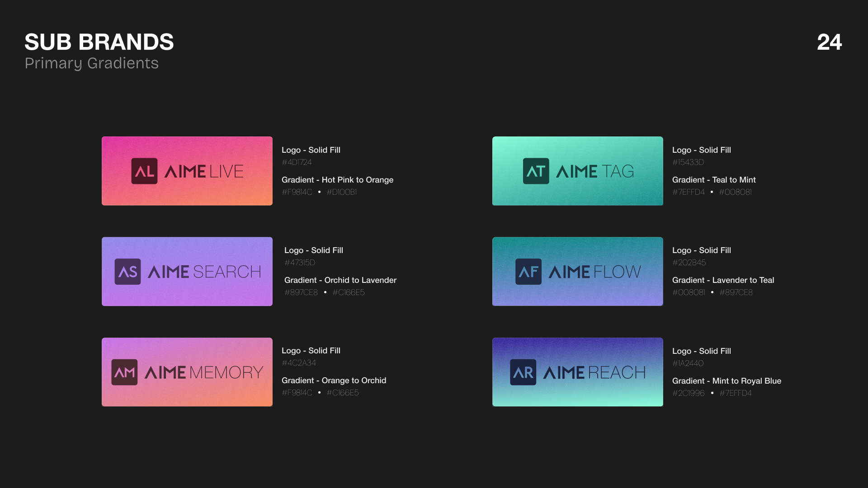The height and width of the screenshot is (488, 868).
Task: Select the AM monogram icon on AIME MEMORY card
Action: click(124, 371)
